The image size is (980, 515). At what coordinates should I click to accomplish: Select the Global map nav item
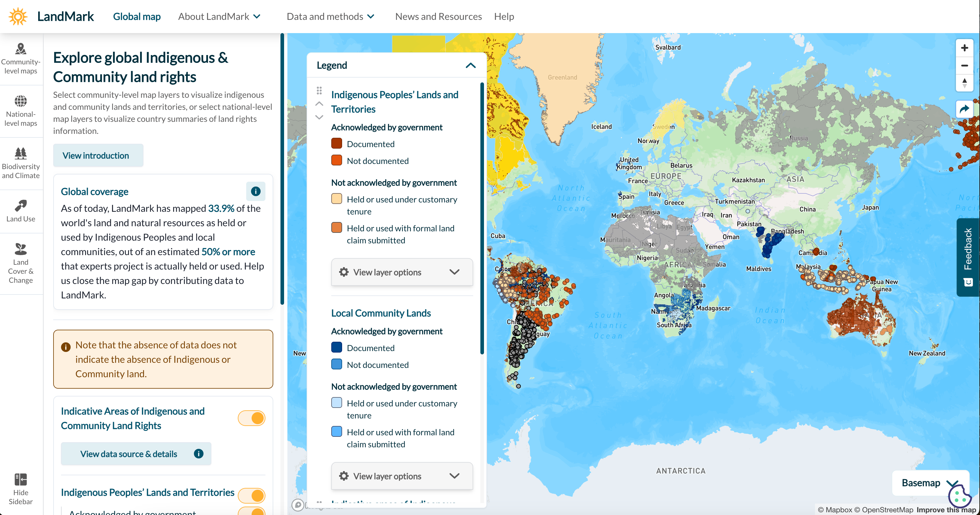tap(137, 16)
